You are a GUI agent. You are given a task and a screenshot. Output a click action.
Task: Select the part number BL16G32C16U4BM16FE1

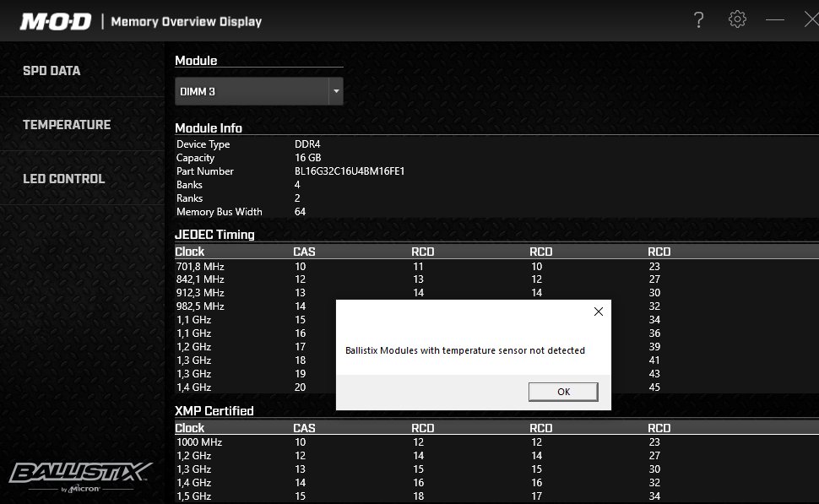[x=350, y=171]
